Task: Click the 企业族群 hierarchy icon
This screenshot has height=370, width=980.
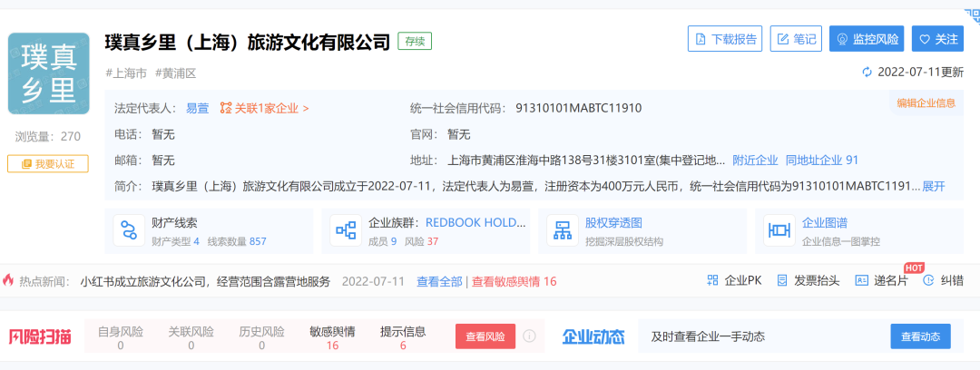Action: (x=346, y=230)
